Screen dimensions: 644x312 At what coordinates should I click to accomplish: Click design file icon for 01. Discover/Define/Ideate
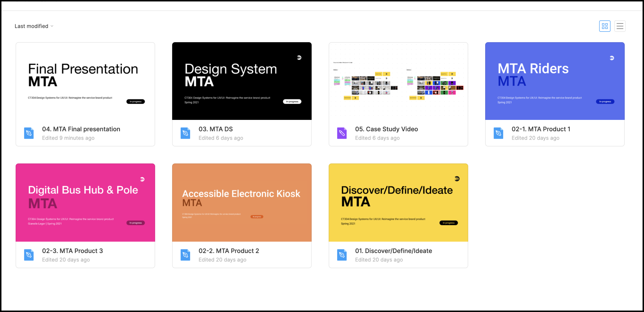tap(342, 255)
